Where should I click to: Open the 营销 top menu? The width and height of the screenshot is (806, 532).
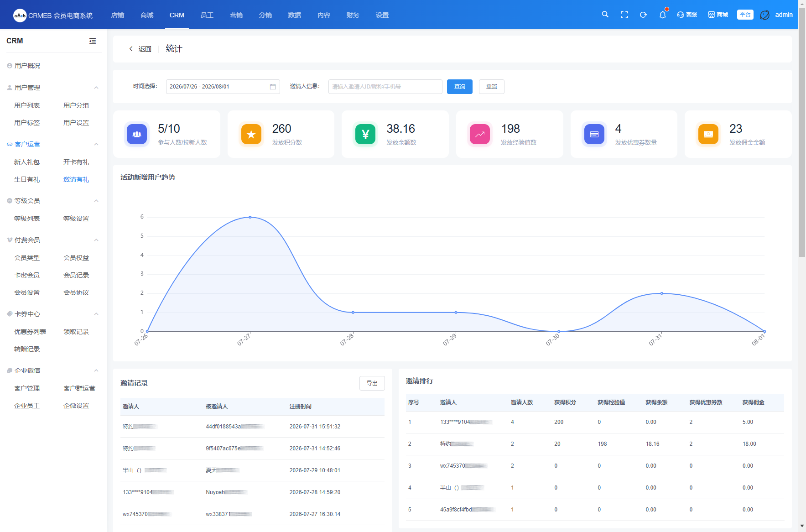[x=236, y=15]
